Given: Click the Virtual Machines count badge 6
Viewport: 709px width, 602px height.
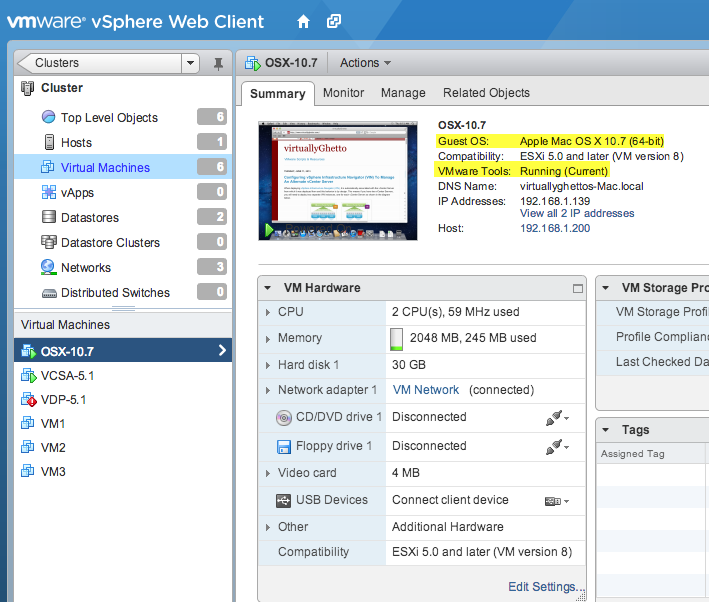Looking at the screenshot, I should click(212, 166).
